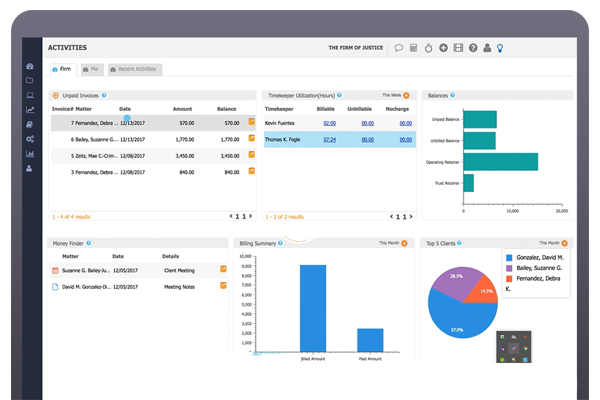Open invoice 5 Zeitz edit icon
Viewport: 600px width, 400px height.
click(x=251, y=154)
